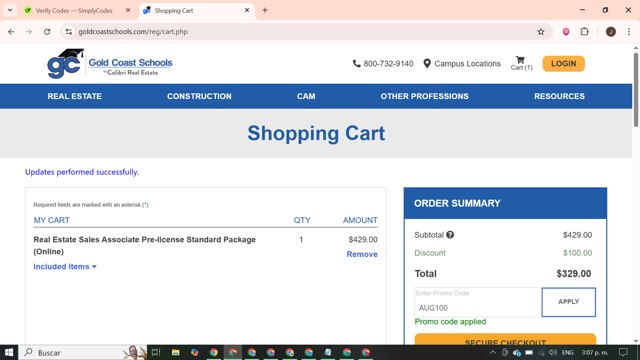
Task: Open File Explorer from the taskbar
Action: 176,352
